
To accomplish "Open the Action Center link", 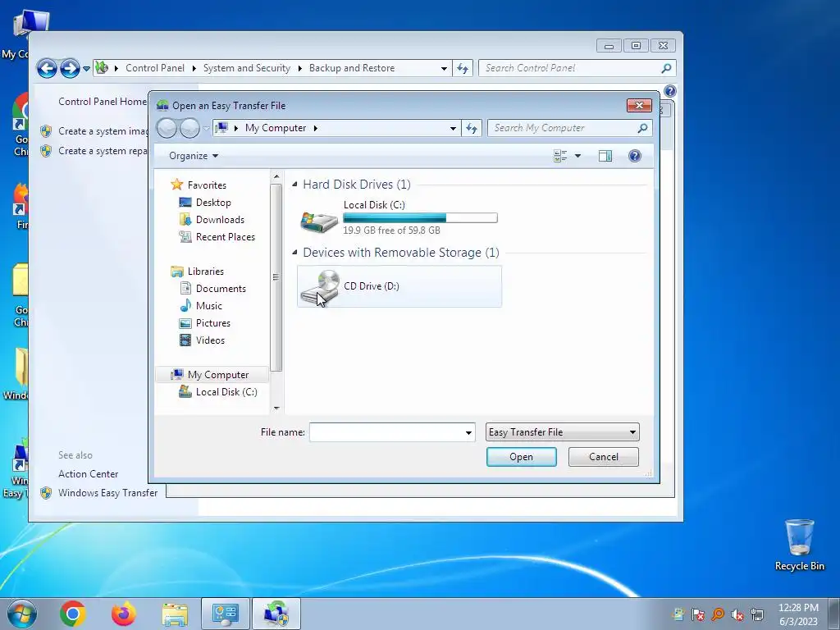I will (x=89, y=474).
